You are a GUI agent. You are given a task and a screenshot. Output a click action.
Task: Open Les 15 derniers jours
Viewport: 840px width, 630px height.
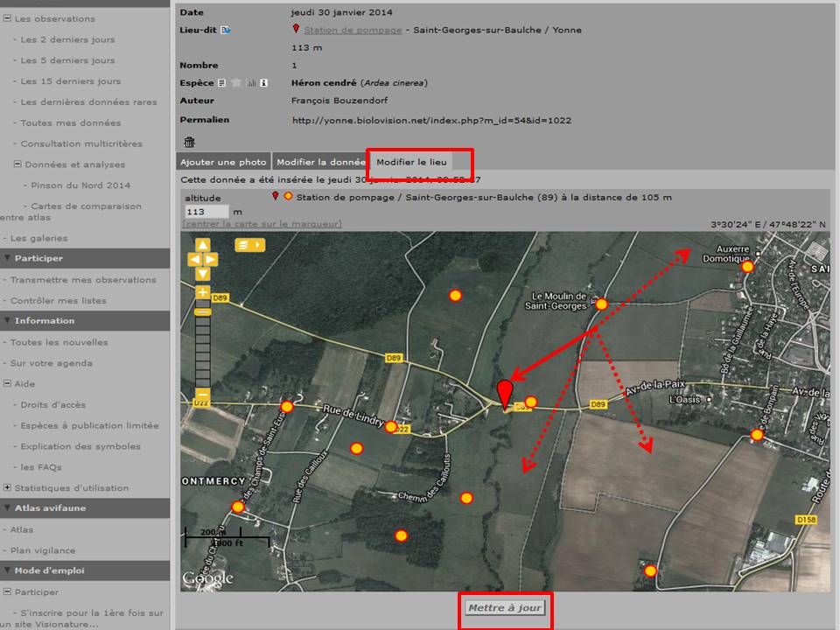coord(71,81)
